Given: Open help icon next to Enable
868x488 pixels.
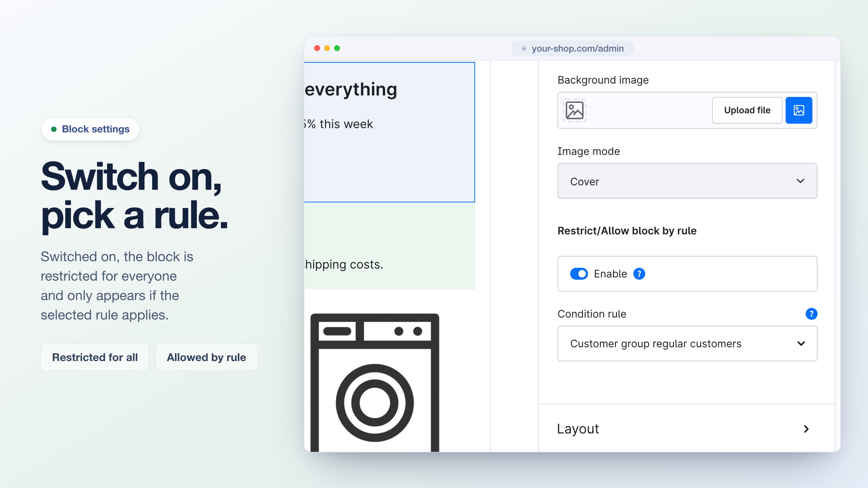Looking at the screenshot, I should point(639,274).
